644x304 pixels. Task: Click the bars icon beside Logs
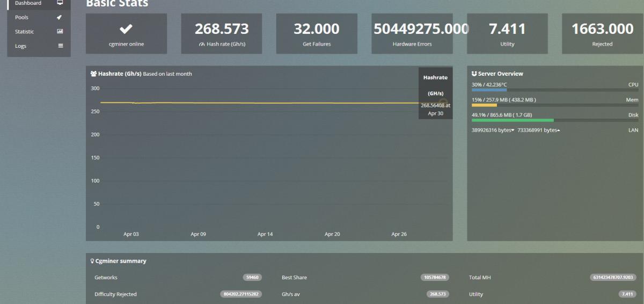(x=61, y=46)
